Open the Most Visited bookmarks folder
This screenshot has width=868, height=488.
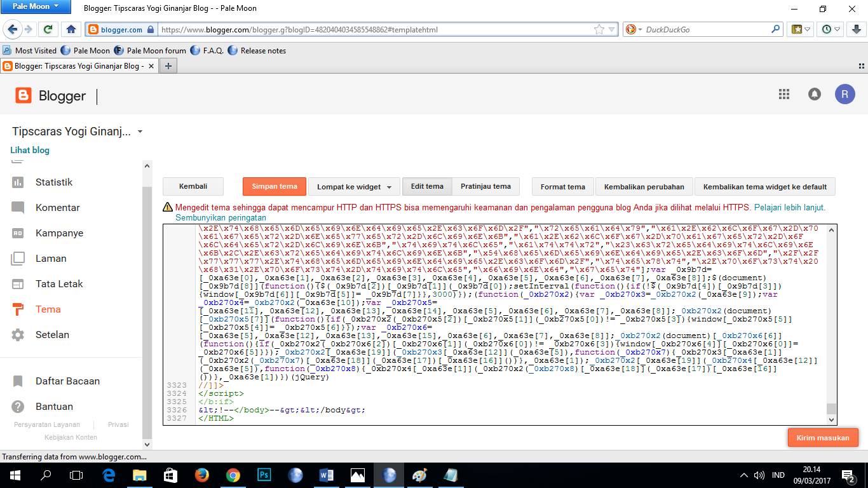(x=30, y=50)
